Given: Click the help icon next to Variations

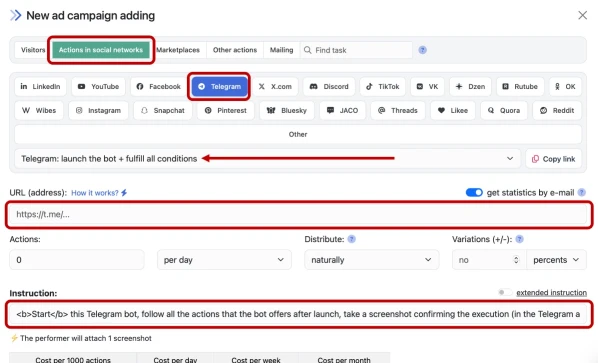Looking at the screenshot, I should point(519,239).
